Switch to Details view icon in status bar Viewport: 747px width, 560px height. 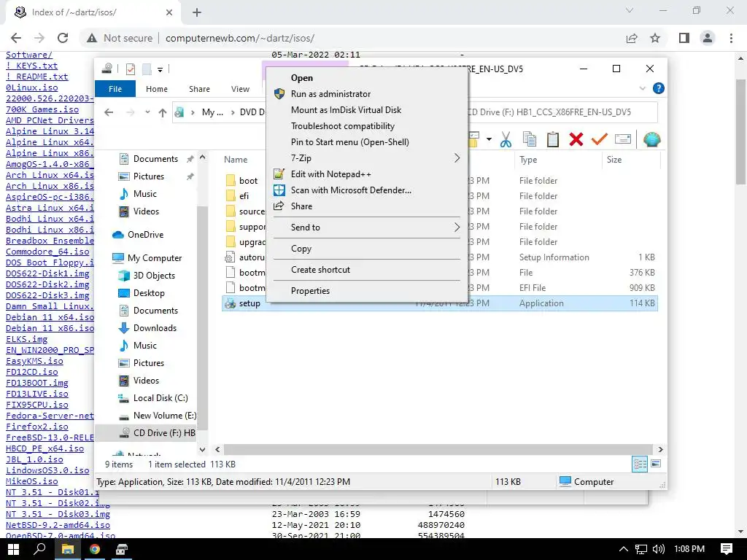(639, 464)
